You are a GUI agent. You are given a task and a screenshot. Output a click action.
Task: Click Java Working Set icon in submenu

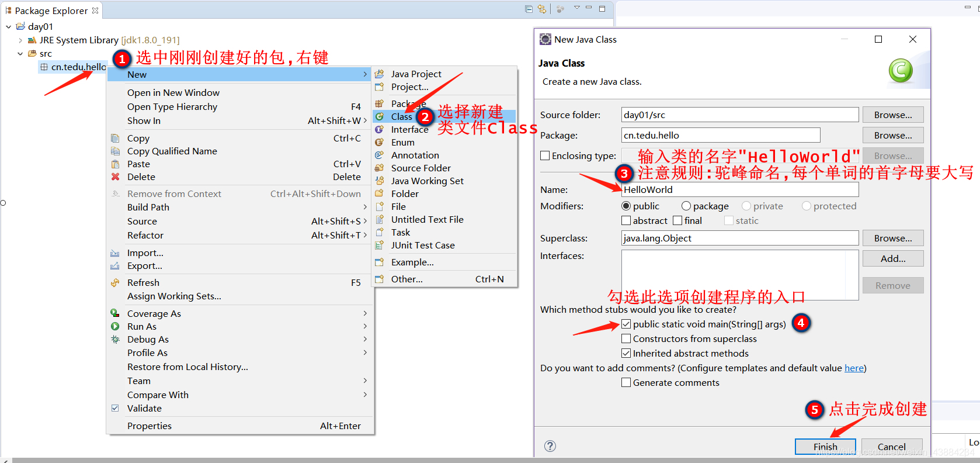[380, 181]
